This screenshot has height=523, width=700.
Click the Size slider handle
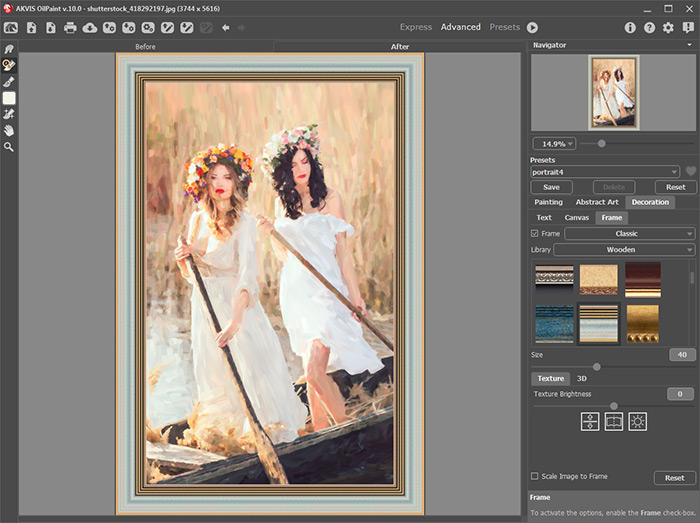pos(597,366)
